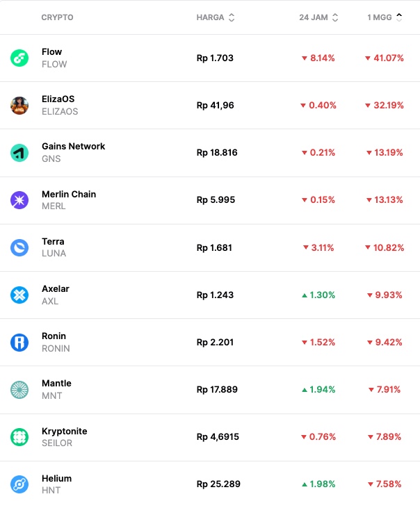Open the Ronin coin logo icon
The height and width of the screenshot is (508, 420).
point(19,342)
